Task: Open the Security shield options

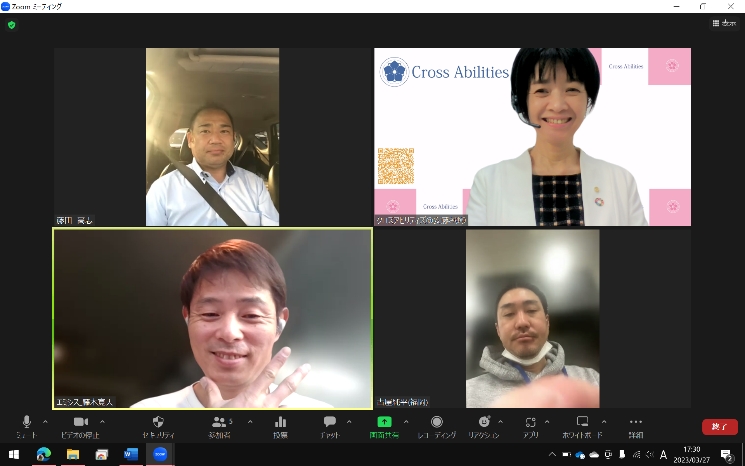Action: 158,423
